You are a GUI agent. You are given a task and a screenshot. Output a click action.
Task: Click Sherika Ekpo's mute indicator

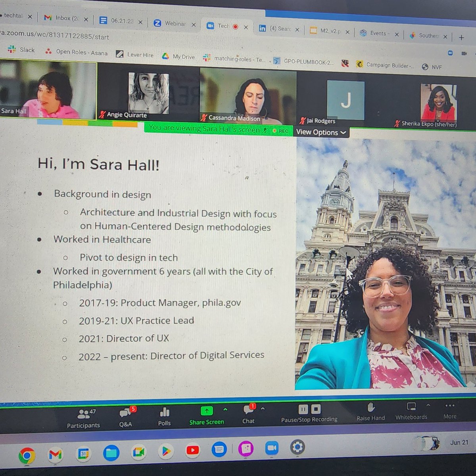[x=395, y=124]
